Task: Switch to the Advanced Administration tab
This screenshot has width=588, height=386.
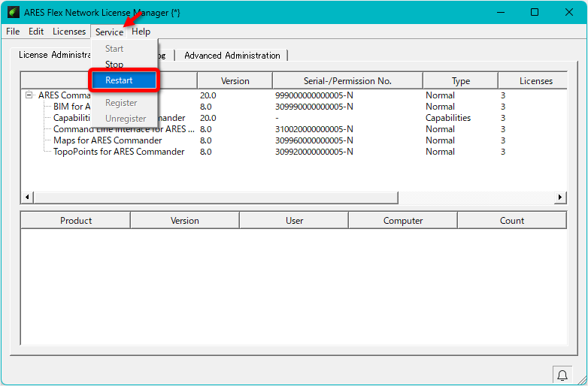Action: 232,56
